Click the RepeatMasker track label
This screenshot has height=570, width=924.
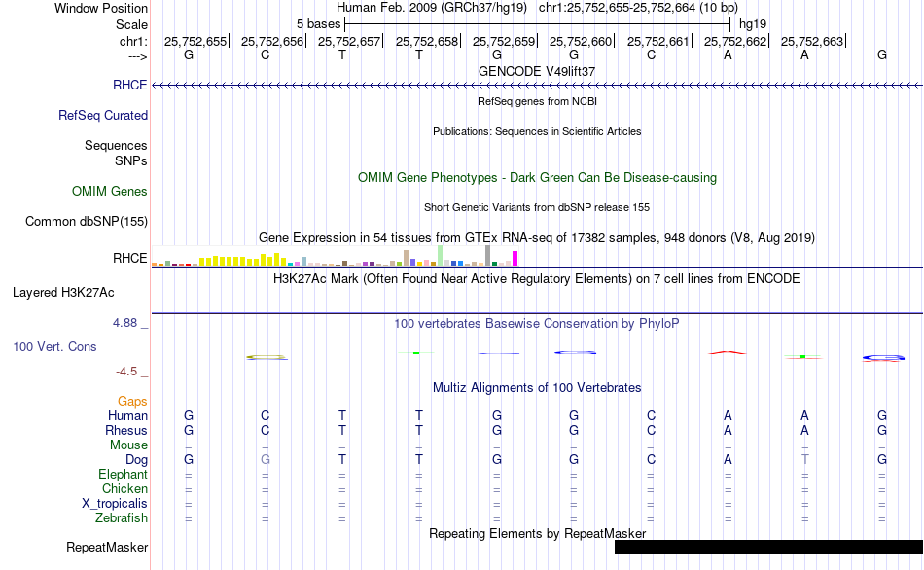107,547
